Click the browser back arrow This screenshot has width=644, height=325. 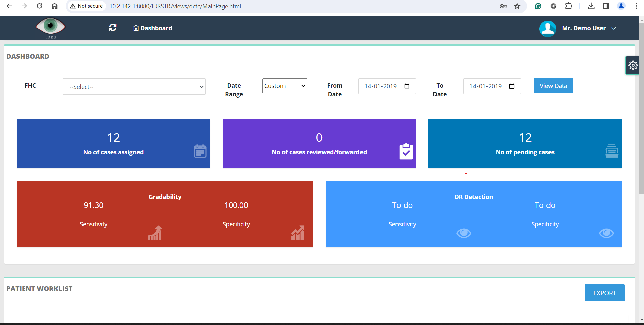[9, 6]
